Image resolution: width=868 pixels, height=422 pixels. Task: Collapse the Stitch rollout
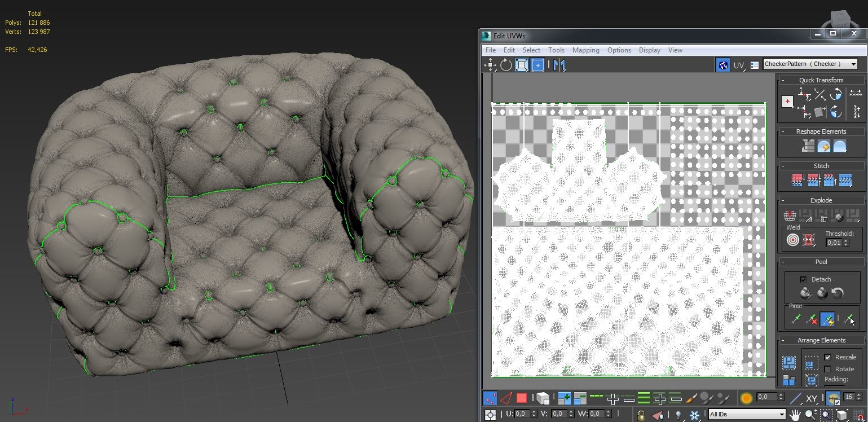821,166
